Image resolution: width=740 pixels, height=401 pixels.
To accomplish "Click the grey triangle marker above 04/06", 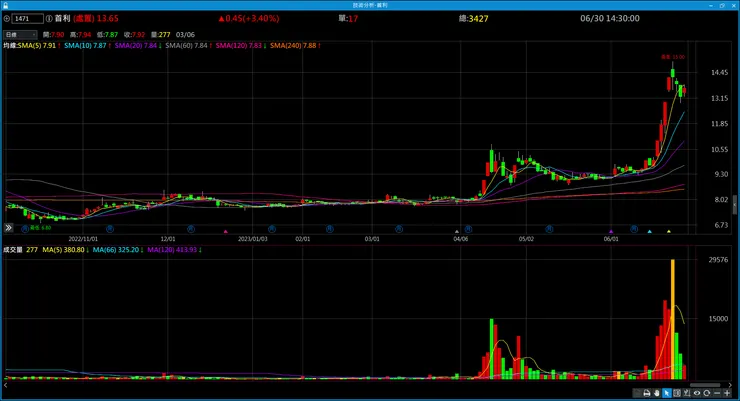I will pos(456,232).
